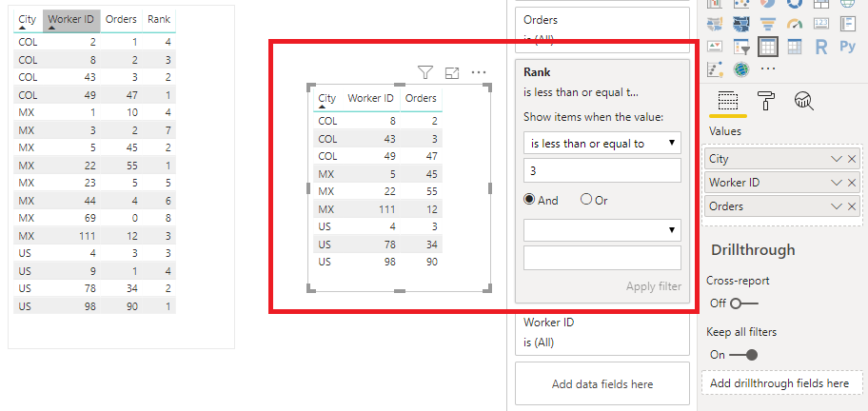The height and width of the screenshot is (411, 868).
Task: Select the And radio button
Action: coord(528,200)
